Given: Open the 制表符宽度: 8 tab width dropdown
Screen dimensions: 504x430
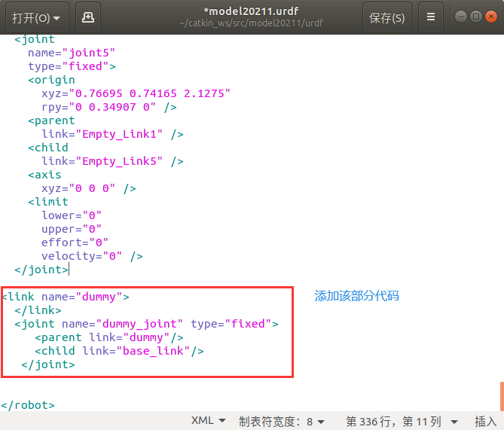Looking at the screenshot, I should pos(282,421).
